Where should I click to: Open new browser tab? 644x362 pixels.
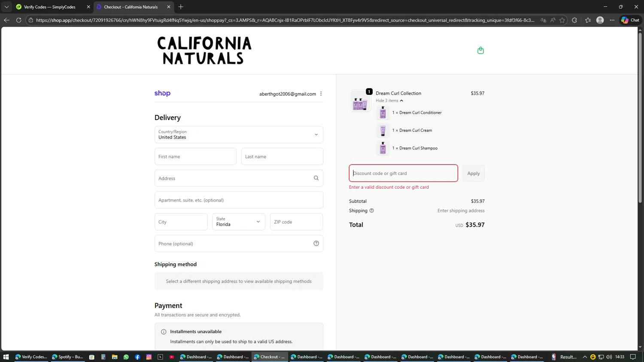[x=181, y=7]
